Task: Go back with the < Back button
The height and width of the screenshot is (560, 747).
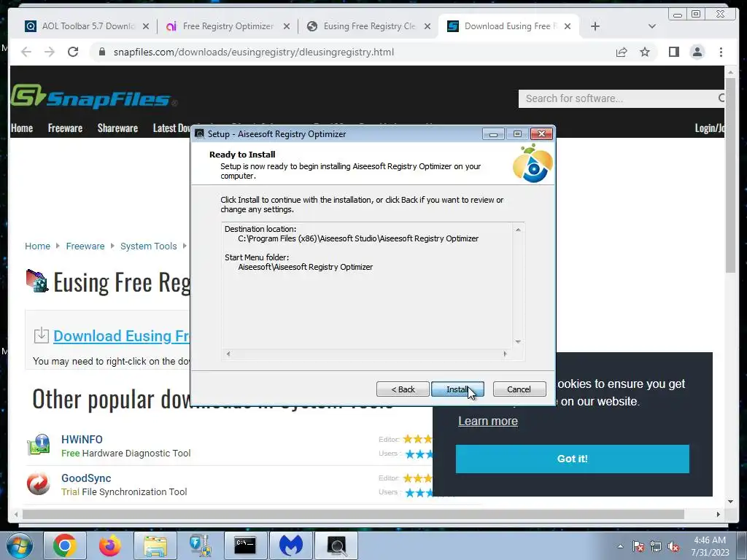Action: (x=403, y=389)
